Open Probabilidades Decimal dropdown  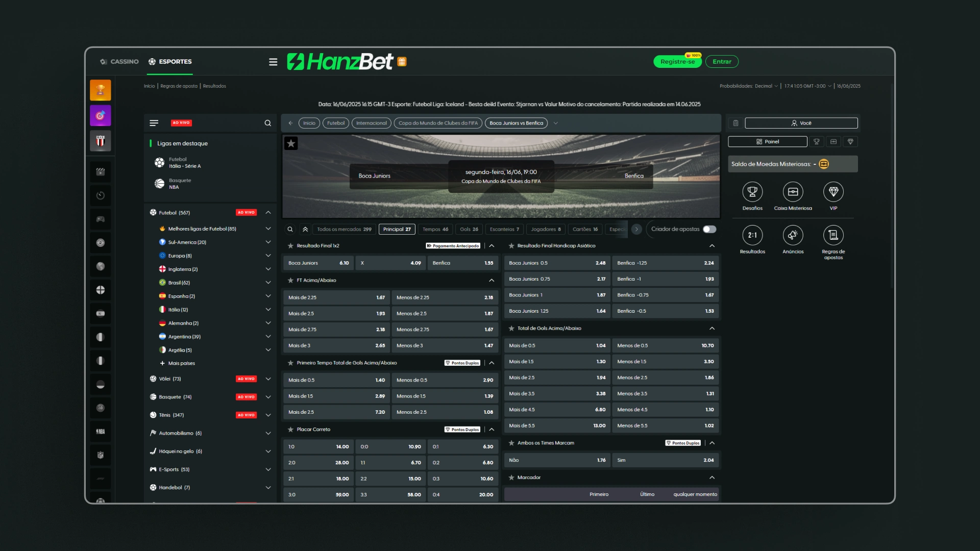(x=749, y=86)
